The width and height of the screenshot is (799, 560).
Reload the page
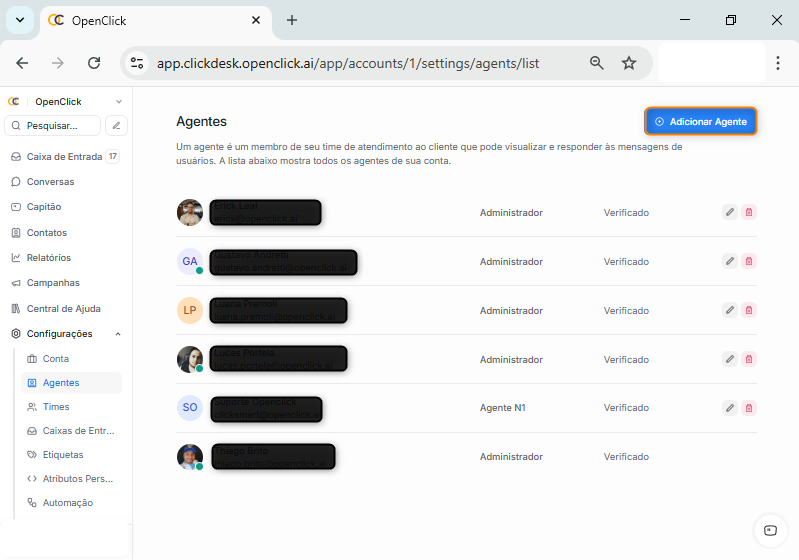click(94, 63)
